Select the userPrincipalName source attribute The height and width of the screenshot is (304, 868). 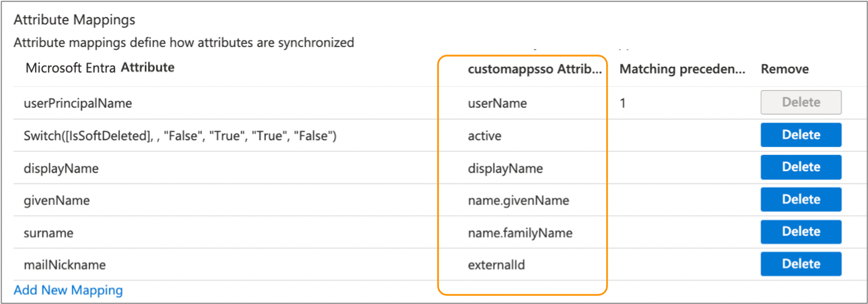77,104
